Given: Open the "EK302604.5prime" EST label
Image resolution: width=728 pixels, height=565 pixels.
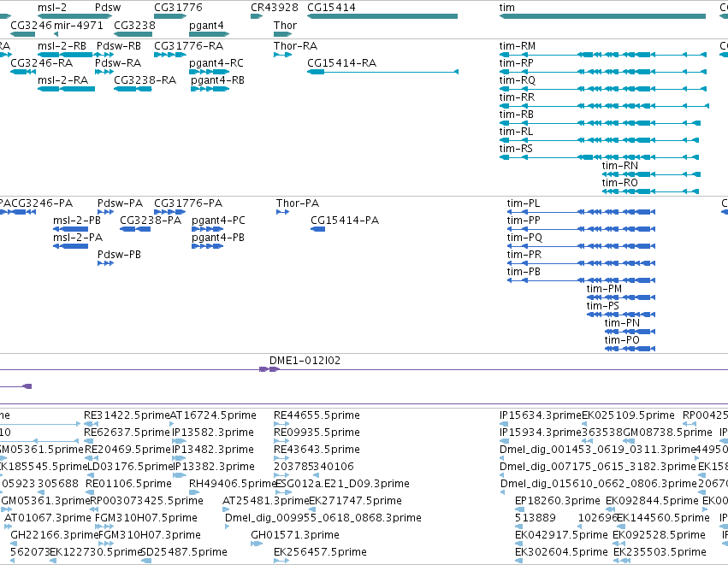Looking at the screenshot, I should pos(561,552).
